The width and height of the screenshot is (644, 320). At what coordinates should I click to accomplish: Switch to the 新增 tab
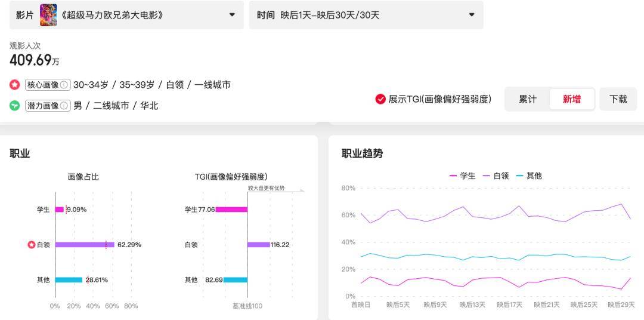coord(572,99)
